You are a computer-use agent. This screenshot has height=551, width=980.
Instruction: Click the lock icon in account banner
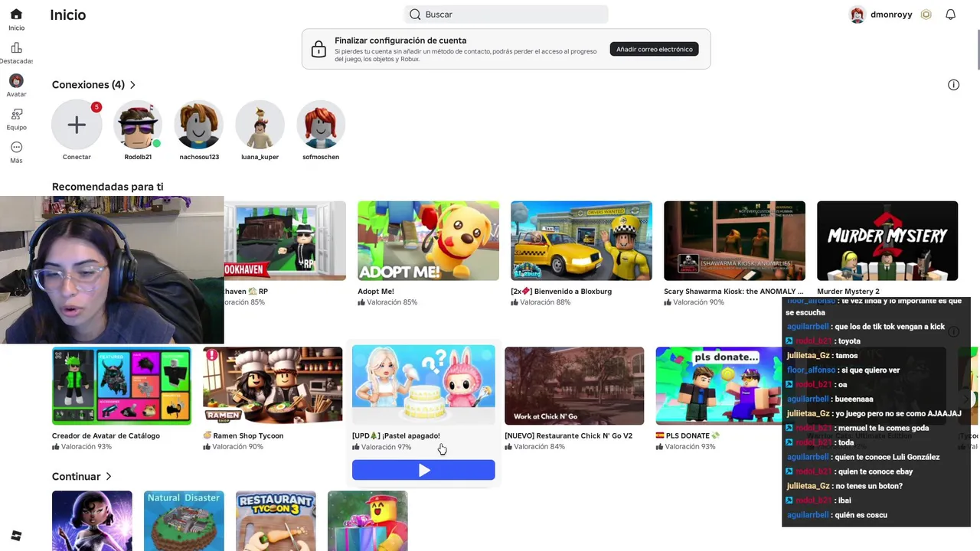click(318, 50)
